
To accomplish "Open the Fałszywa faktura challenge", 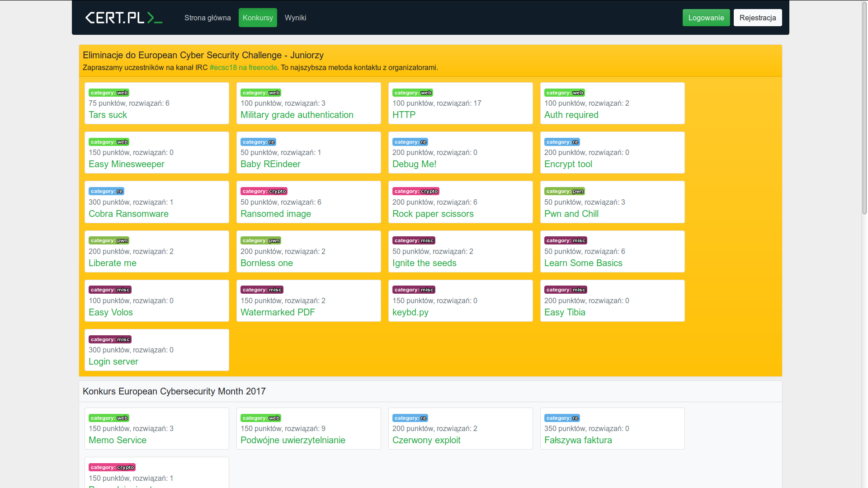I will [578, 440].
